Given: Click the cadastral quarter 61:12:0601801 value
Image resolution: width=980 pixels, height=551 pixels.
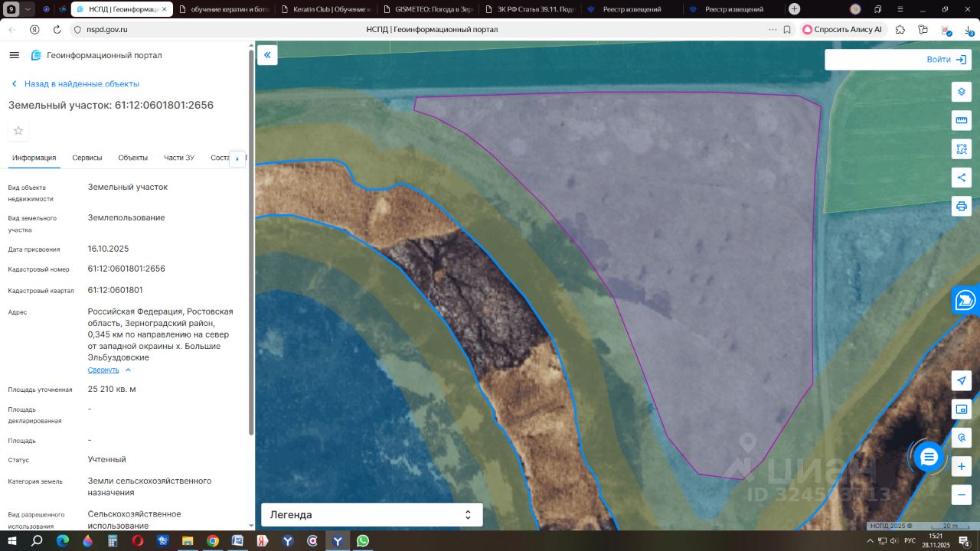Looking at the screenshot, I should [x=116, y=290].
